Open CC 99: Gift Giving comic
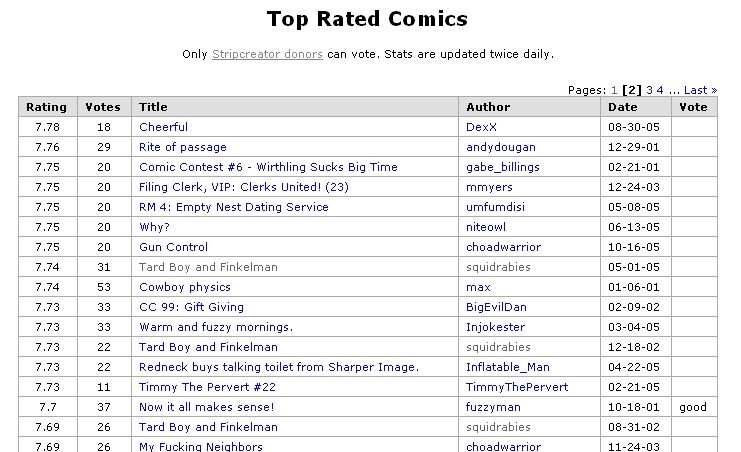The width and height of the screenshot is (741, 452). (191, 307)
